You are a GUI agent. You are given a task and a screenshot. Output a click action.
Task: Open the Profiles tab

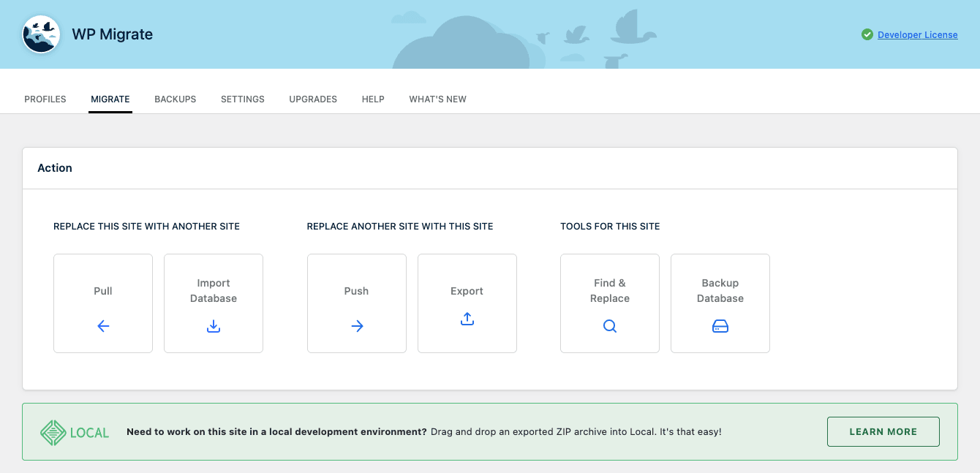coord(45,99)
